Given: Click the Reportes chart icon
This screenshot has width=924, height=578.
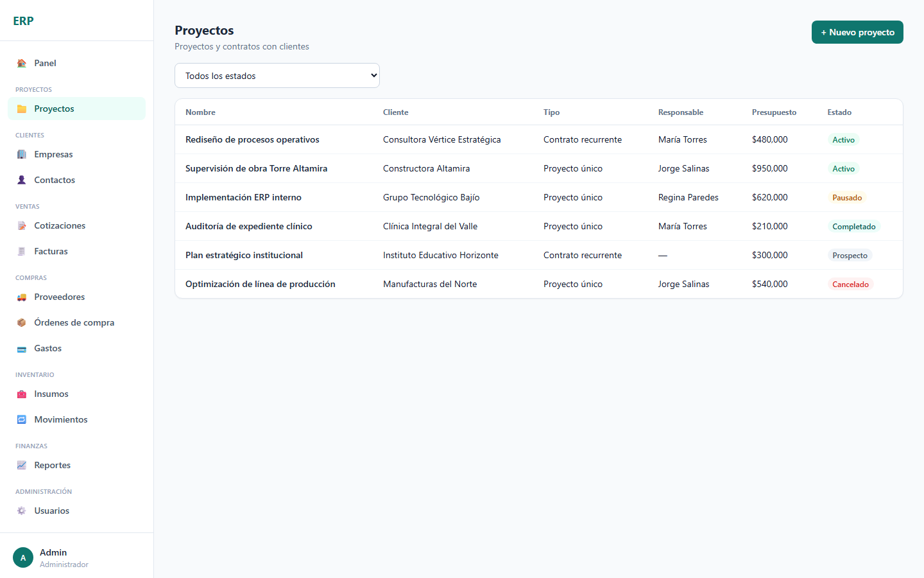Looking at the screenshot, I should click(22, 465).
